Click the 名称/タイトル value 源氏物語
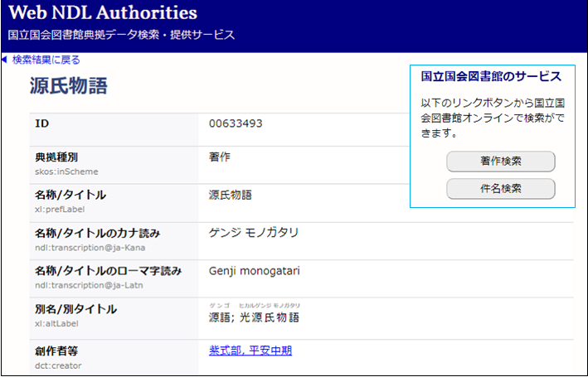Screen dimensions: 588x377 pos(231,196)
